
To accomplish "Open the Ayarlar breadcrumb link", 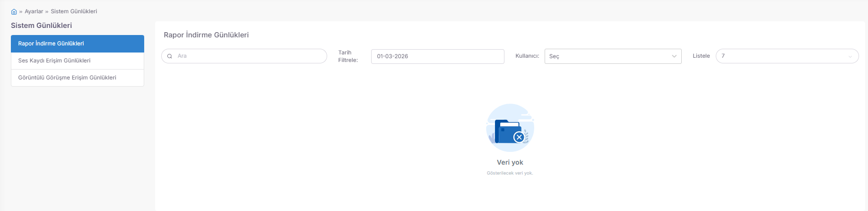I will click(x=34, y=11).
